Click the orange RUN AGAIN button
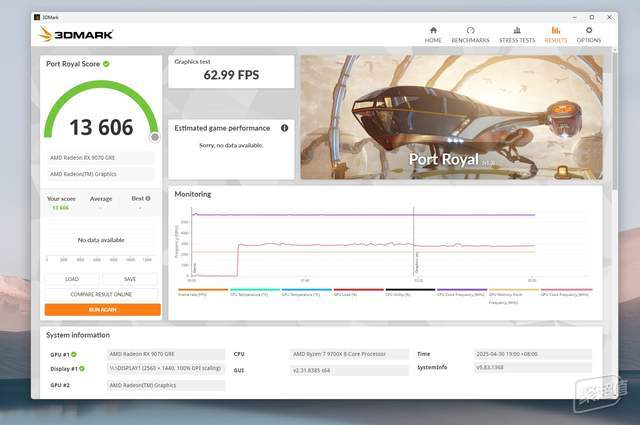This screenshot has width=640, height=425. pos(102,309)
